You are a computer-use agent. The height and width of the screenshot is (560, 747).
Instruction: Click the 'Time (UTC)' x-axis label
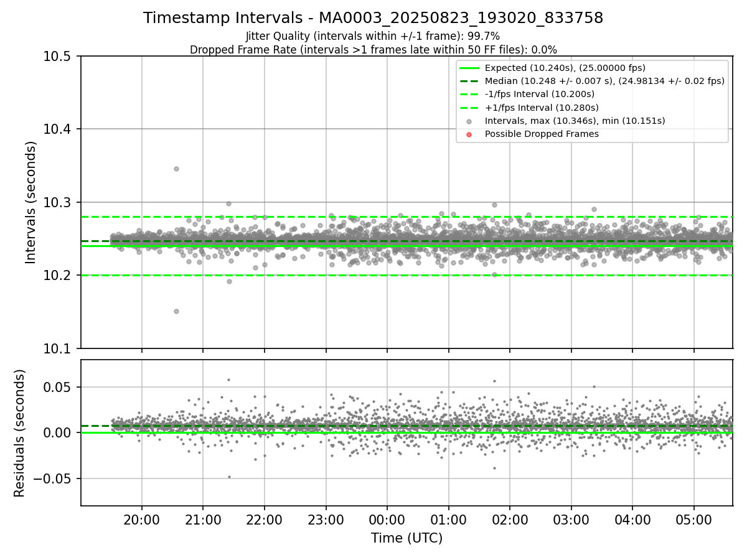406,538
